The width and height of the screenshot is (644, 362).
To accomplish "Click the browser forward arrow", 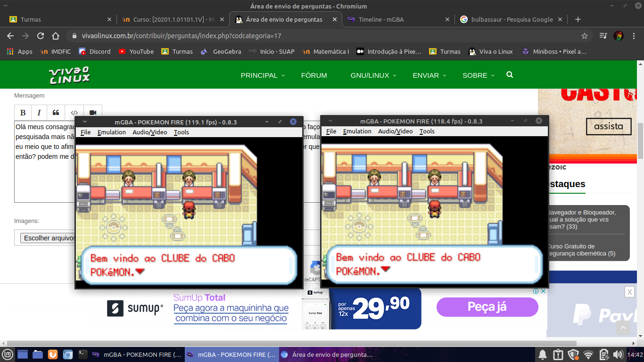I will [x=25, y=36].
